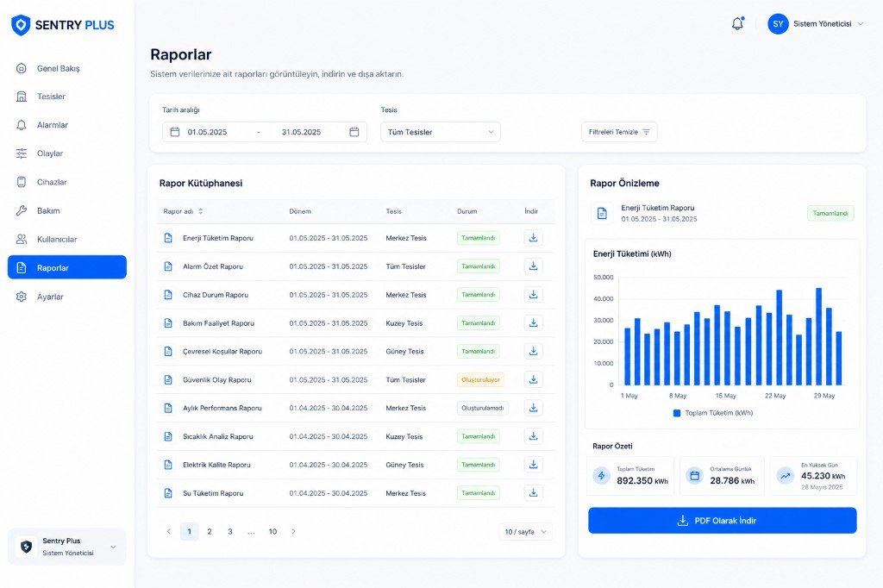The width and height of the screenshot is (883, 588).
Task: Click start date field 01.05.2025
Action: pyautogui.click(x=207, y=132)
